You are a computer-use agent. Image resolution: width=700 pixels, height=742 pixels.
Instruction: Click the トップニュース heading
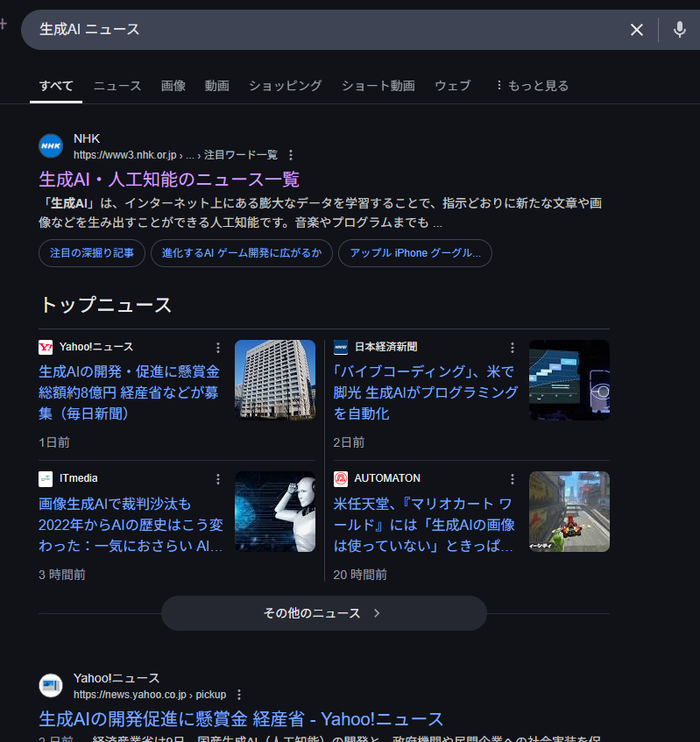tap(105, 305)
